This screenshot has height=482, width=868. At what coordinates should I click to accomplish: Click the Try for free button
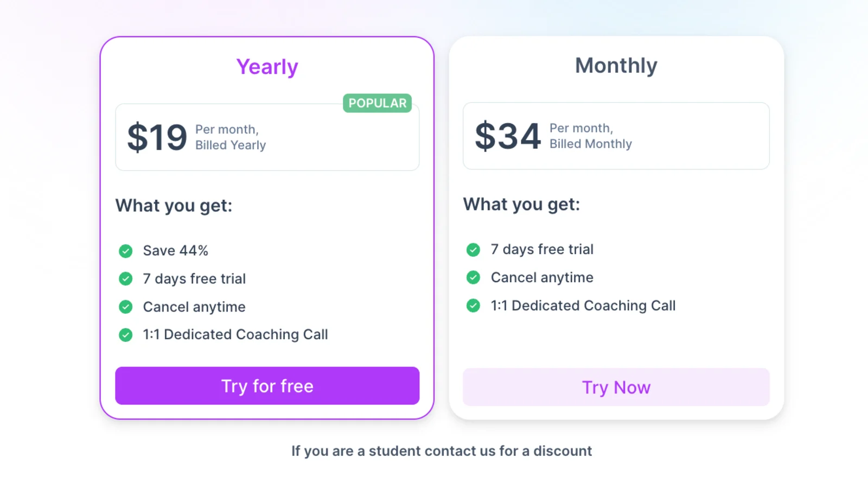(x=267, y=386)
